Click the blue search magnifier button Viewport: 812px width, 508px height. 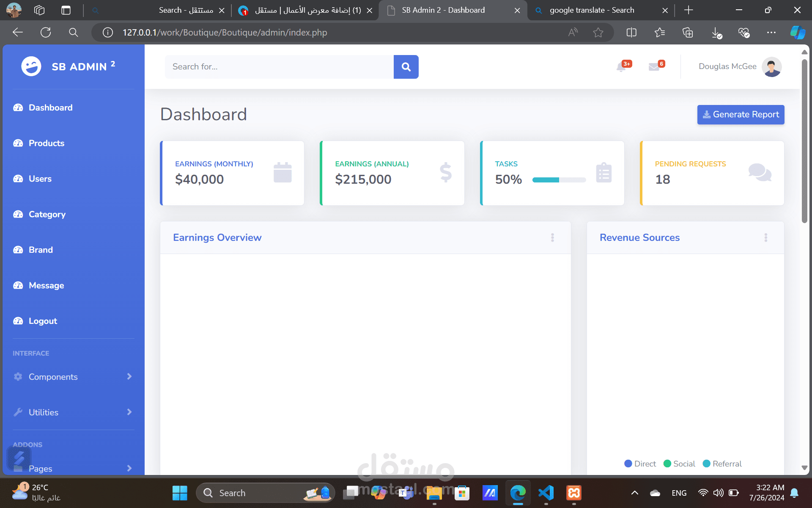(406, 67)
